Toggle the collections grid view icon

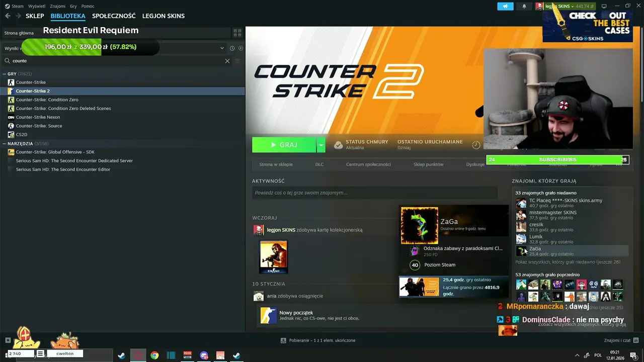[237, 33]
